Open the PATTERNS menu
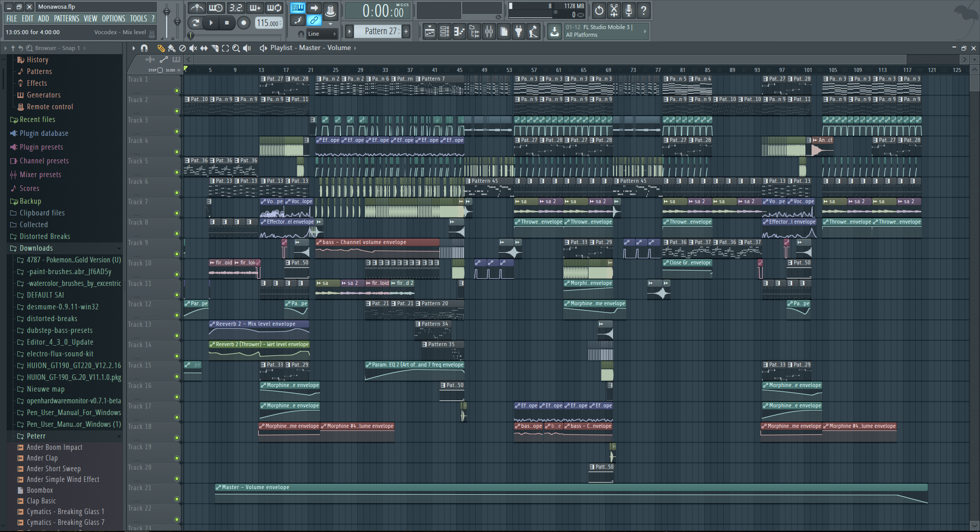Image resolution: width=980 pixels, height=532 pixels. tap(66, 18)
